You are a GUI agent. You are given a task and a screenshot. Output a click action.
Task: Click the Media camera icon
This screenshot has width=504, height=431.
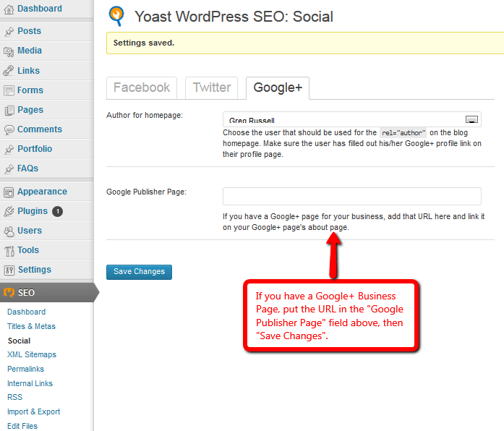(9, 51)
